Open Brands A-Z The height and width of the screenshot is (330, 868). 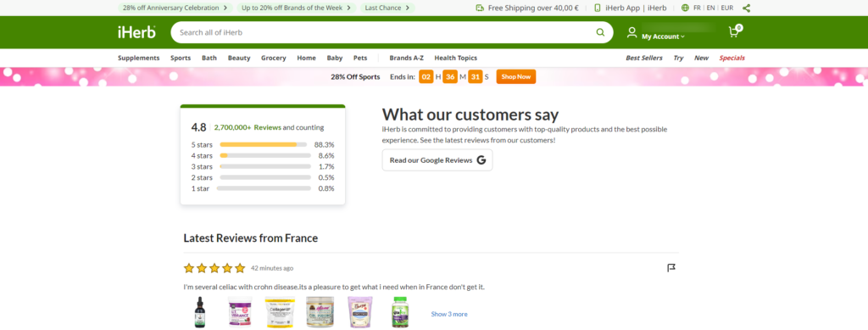click(x=406, y=58)
